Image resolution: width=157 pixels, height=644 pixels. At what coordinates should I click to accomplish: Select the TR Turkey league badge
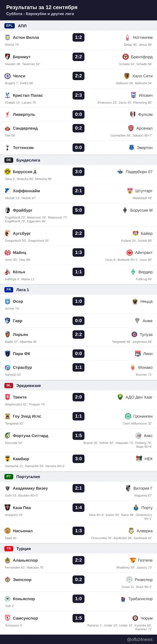[x=9, y=549]
